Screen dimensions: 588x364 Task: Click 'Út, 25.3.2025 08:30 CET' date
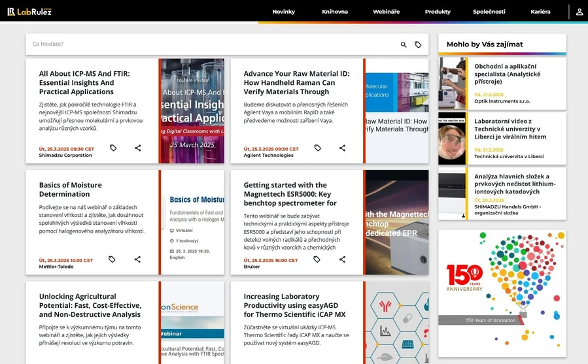[x=66, y=149]
